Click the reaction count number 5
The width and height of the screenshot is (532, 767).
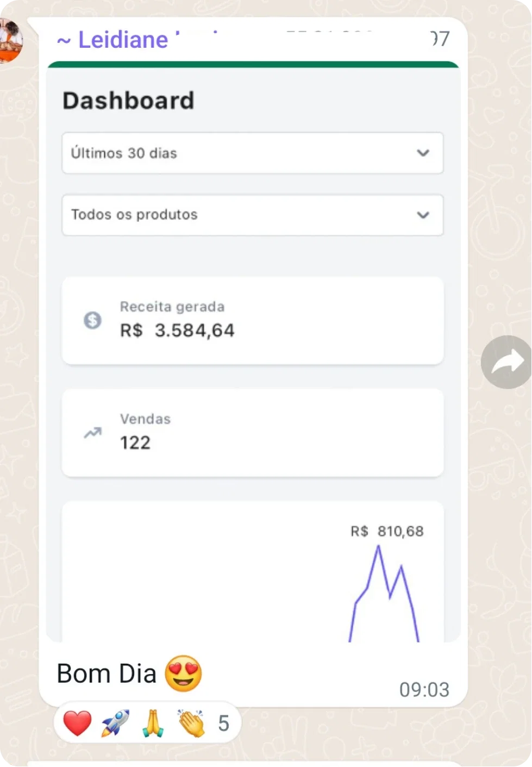[x=223, y=724]
